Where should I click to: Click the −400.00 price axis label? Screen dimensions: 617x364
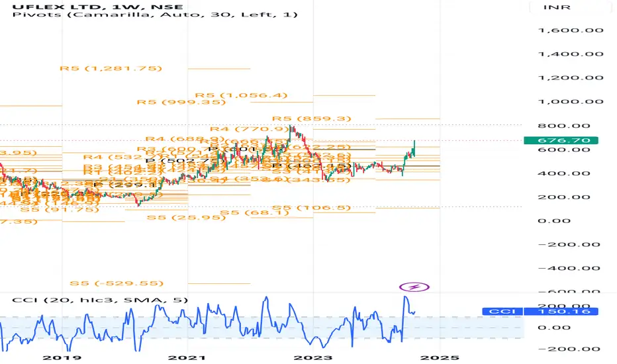click(x=569, y=269)
